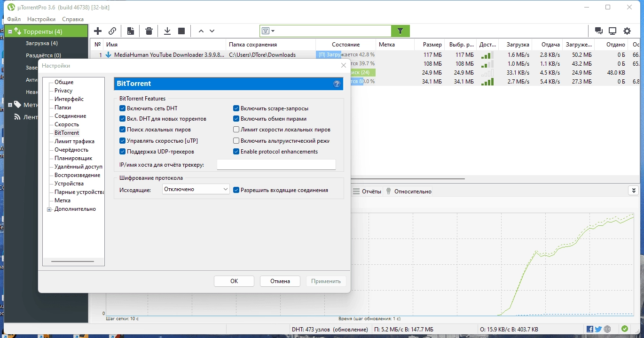Image resolution: width=644 pixels, height=338 pixels.
Task: Select 'Общие' in settings tree
Action: tap(64, 82)
